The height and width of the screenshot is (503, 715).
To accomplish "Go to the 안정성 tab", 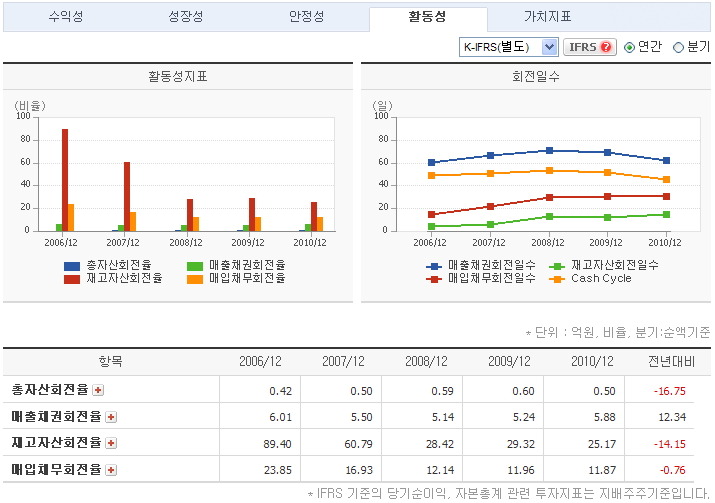I will [306, 17].
